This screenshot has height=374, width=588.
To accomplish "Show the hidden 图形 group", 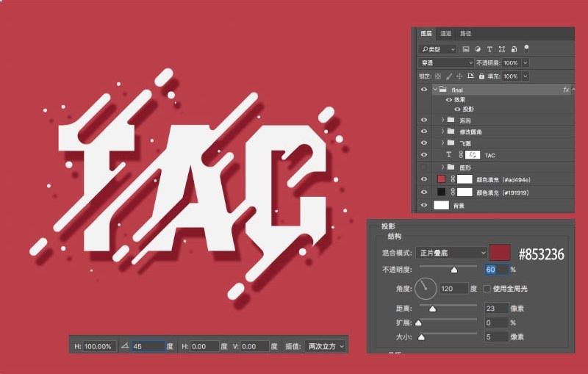I will click(424, 167).
